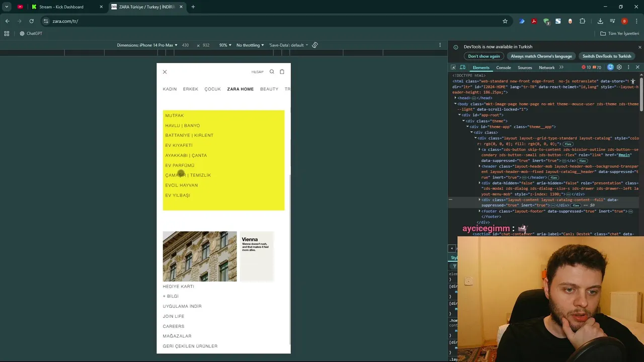The height and width of the screenshot is (362, 644).
Task: Switch to the Elements tab
Action: [x=481, y=67]
